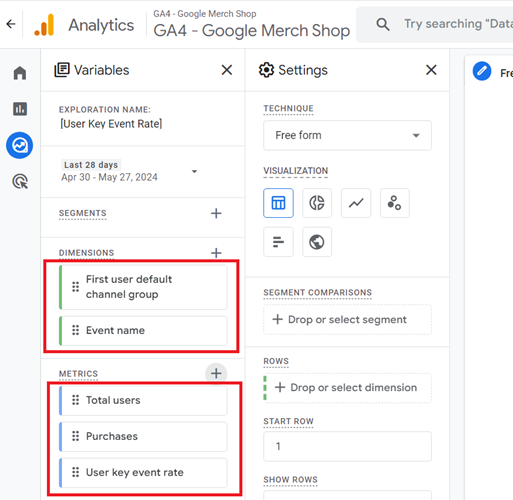Click the ROWS label
This screenshot has height=500, width=513.
pyautogui.click(x=276, y=361)
